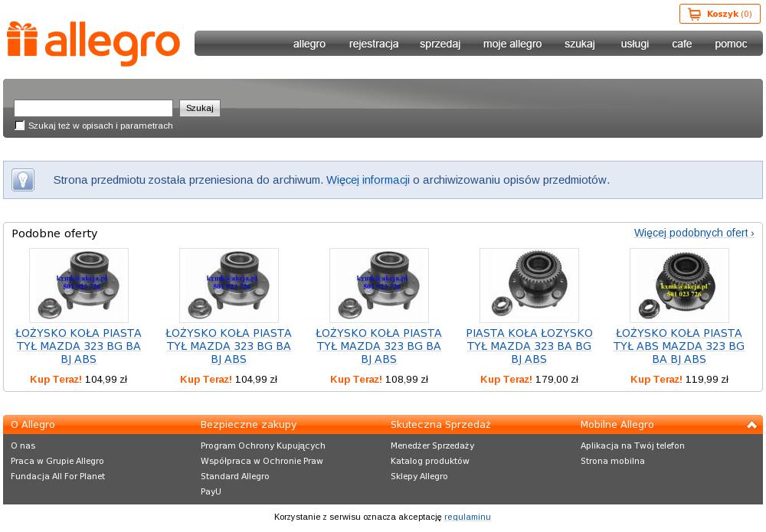Open the 'Koszyk (0)' cart button
The width and height of the screenshot is (766, 532).
coord(719,14)
